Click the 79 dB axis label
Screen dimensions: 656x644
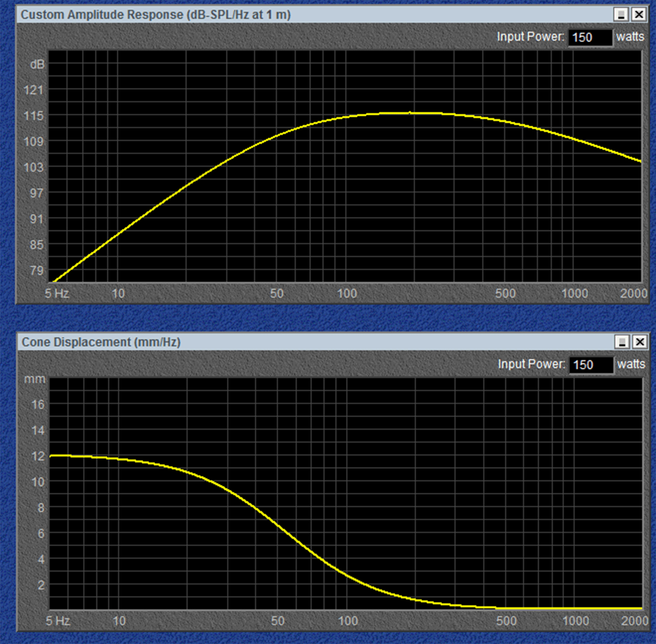37,270
